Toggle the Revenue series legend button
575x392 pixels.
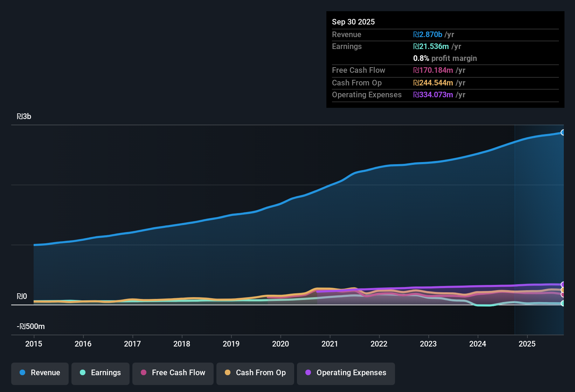click(40, 373)
